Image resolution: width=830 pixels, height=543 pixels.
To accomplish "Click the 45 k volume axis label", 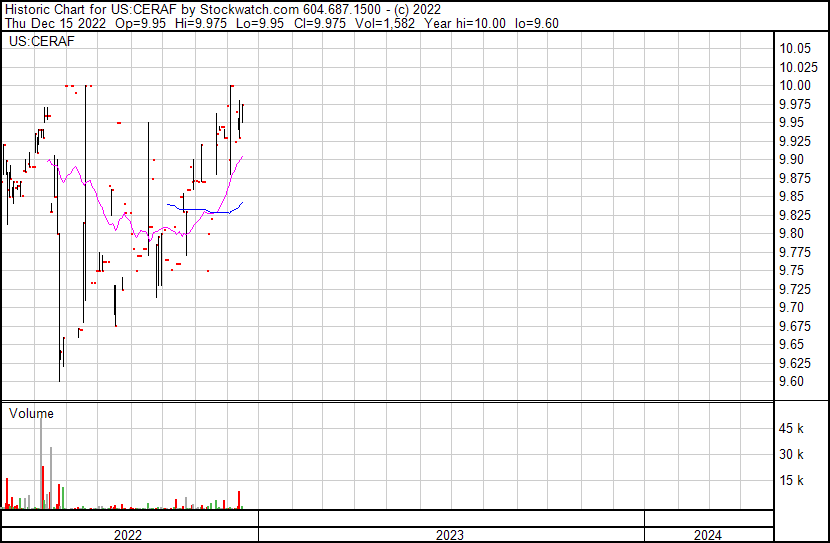I will point(793,429).
